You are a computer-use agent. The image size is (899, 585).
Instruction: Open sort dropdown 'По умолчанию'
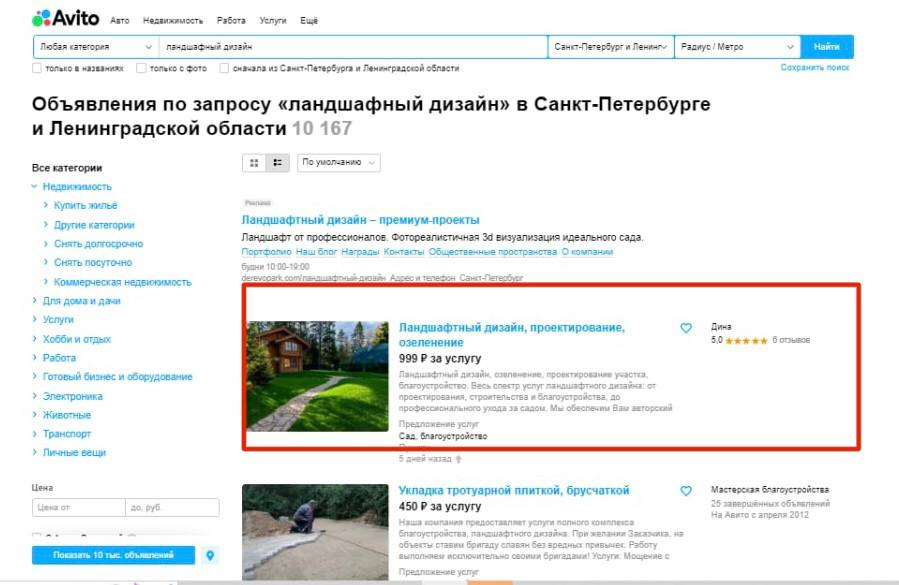point(338,163)
